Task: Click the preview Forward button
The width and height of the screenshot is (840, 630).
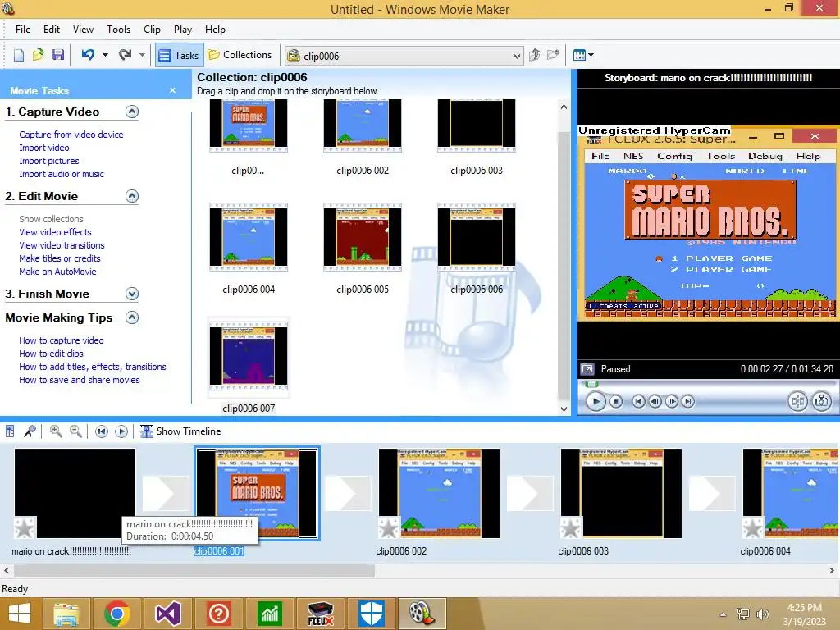Action: pyautogui.click(x=688, y=401)
